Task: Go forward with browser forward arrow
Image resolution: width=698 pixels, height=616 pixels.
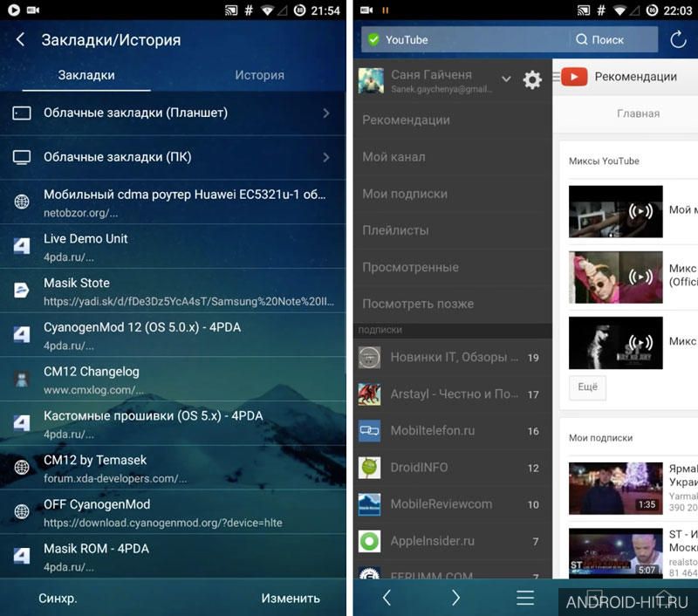Action: 455,598
